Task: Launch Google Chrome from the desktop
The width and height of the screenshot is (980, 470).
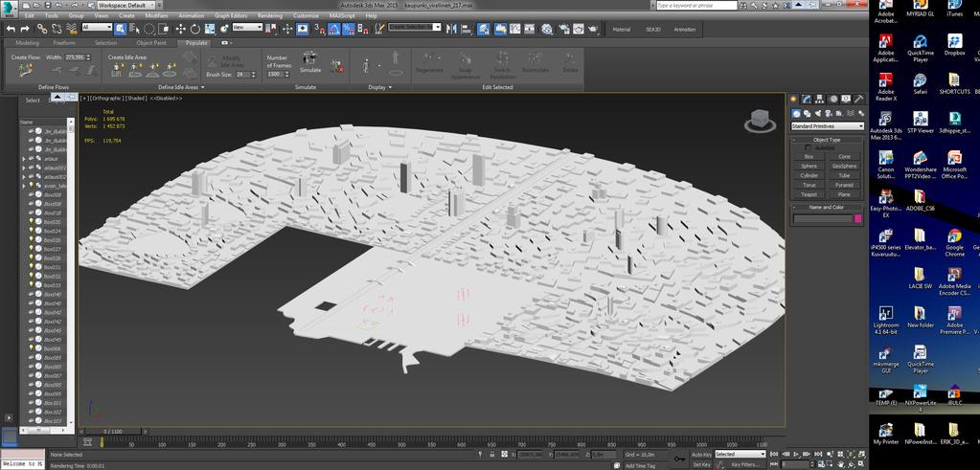Action: [x=954, y=242]
